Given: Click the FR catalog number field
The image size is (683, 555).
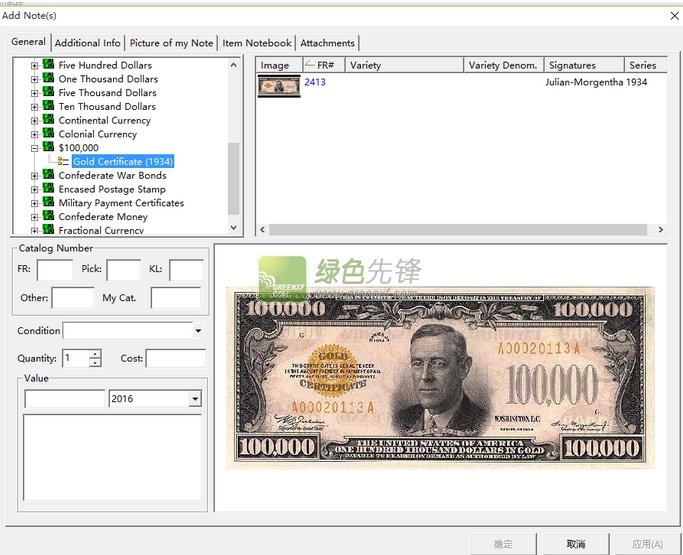Looking at the screenshot, I should point(55,270).
